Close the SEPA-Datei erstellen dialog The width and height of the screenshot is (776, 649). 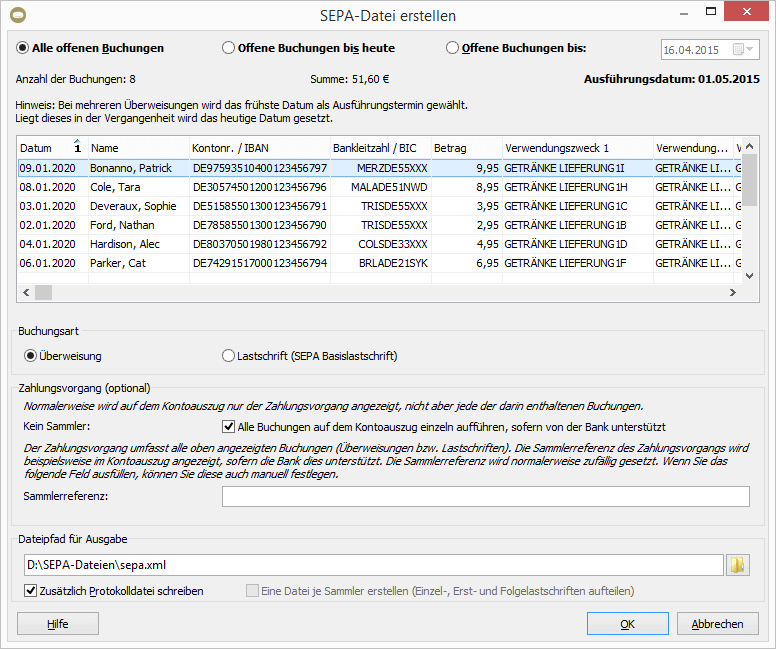coord(747,11)
